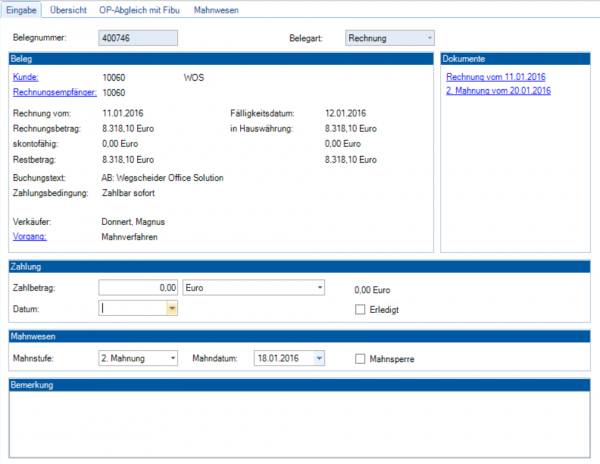Open document Rechnung vom 11.01.2016
Viewport: 600px width, 464px height.
497,76
